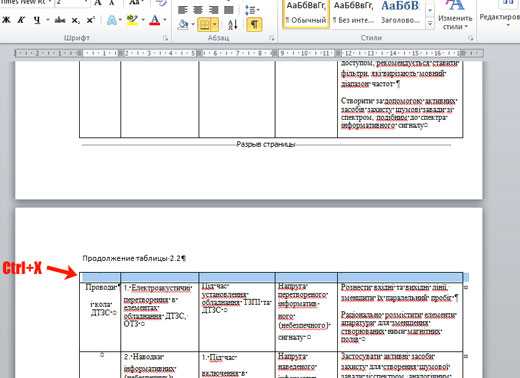520x378 pixels.
Task: Align text to center
Action: coord(198,10)
